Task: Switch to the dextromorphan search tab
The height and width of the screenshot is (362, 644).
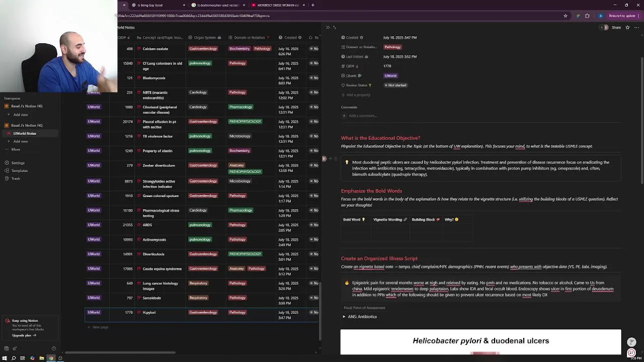Action: (x=217, y=5)
